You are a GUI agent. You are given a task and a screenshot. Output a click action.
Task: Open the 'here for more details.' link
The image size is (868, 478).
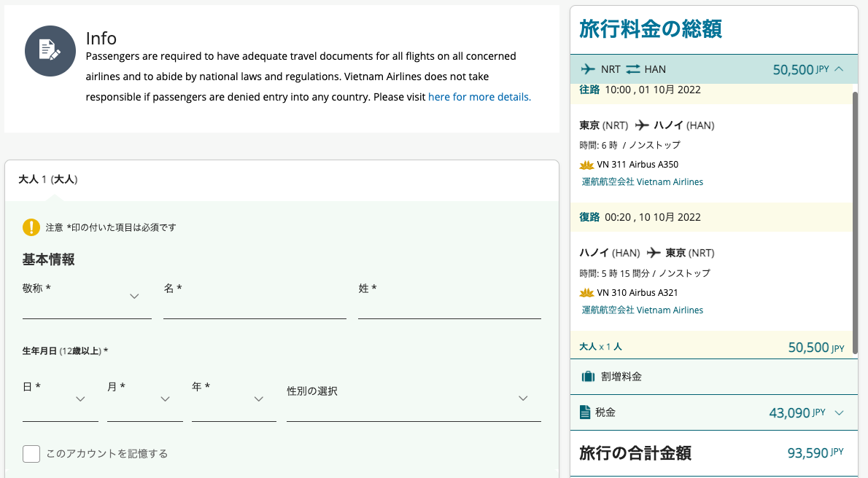point(479,97)
